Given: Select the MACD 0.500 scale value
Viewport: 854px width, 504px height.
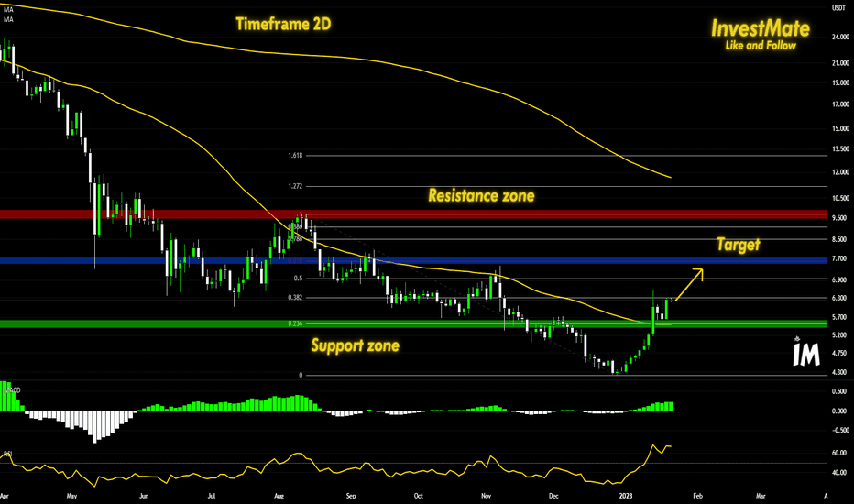Looking at the screenshot, I should click(839, 392).
